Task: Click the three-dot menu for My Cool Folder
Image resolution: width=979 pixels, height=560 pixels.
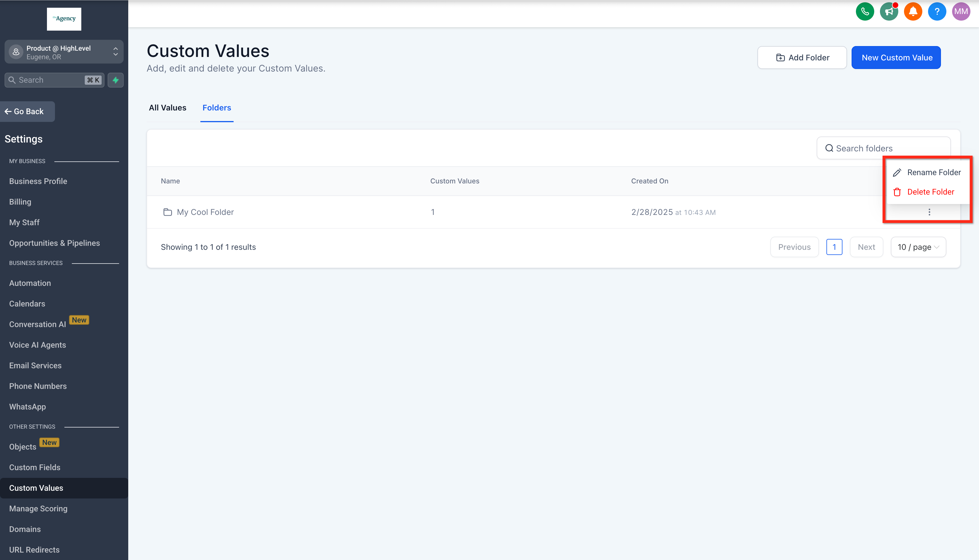Action: point(929,212)
